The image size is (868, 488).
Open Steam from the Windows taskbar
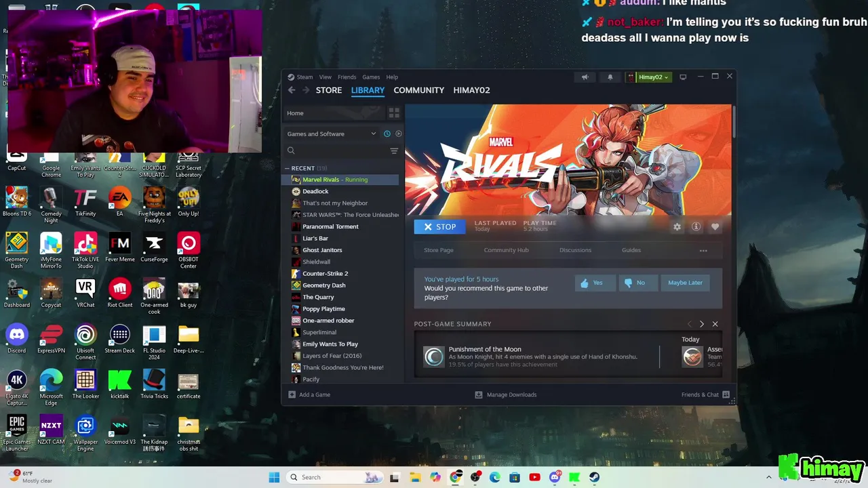[x=594, y=477]
